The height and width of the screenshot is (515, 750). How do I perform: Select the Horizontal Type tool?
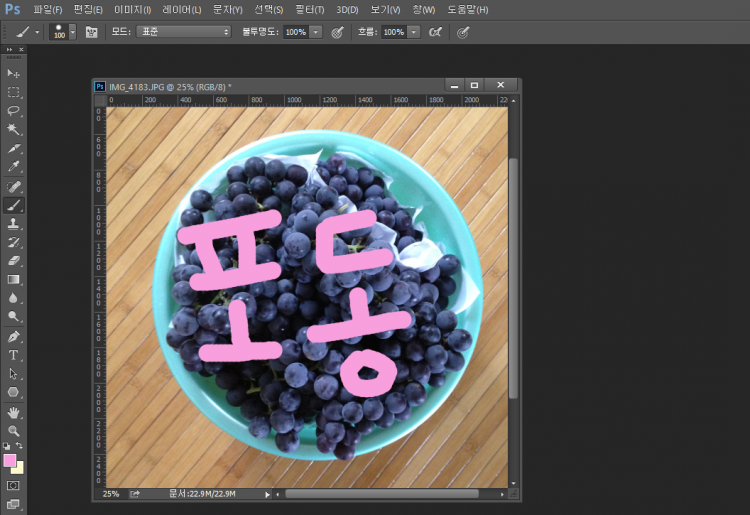[14, 355]
